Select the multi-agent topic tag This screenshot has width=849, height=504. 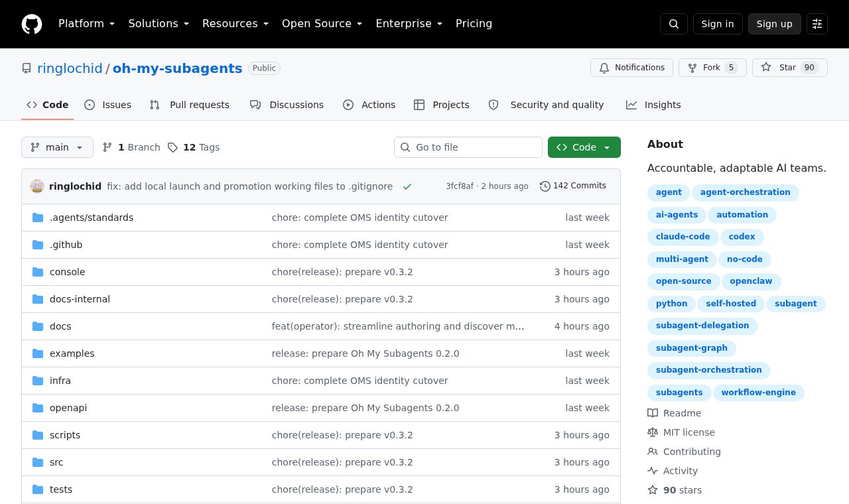[x=682, y=259]
